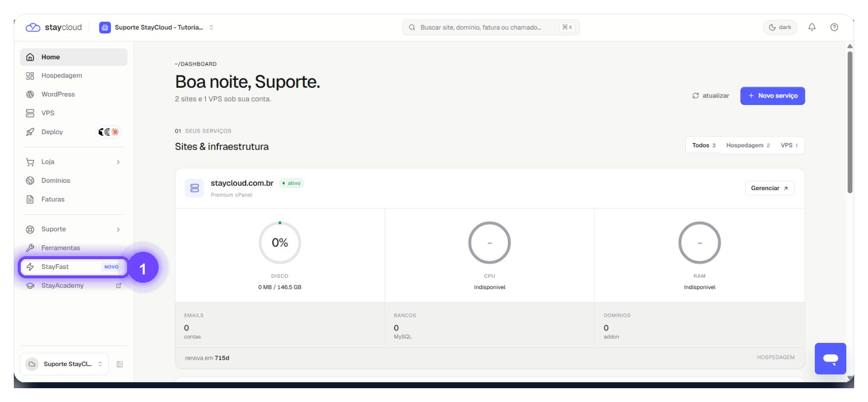The image size is (868, 402).
Task: Click the StayAcademy external link arrow icon
Action: click(119, 286)
